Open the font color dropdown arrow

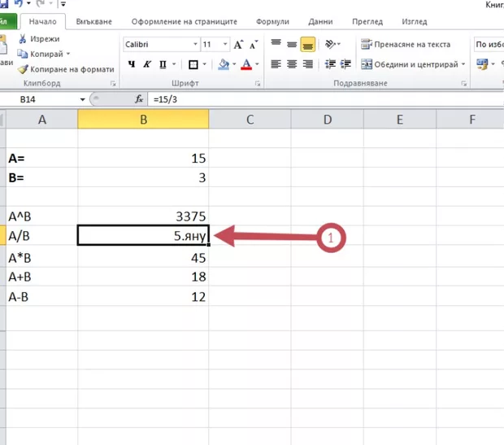pyautogui.click(x=257, y=64)
